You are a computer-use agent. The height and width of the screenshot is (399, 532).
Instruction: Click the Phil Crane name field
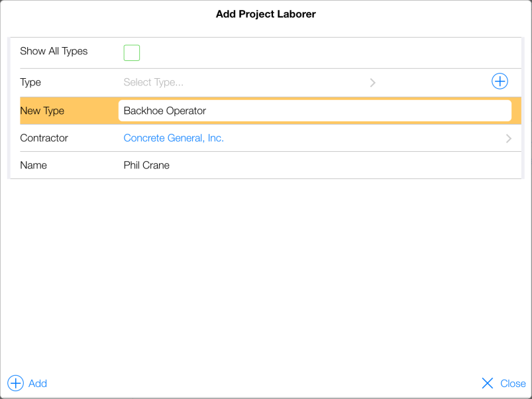coord(146,165)
